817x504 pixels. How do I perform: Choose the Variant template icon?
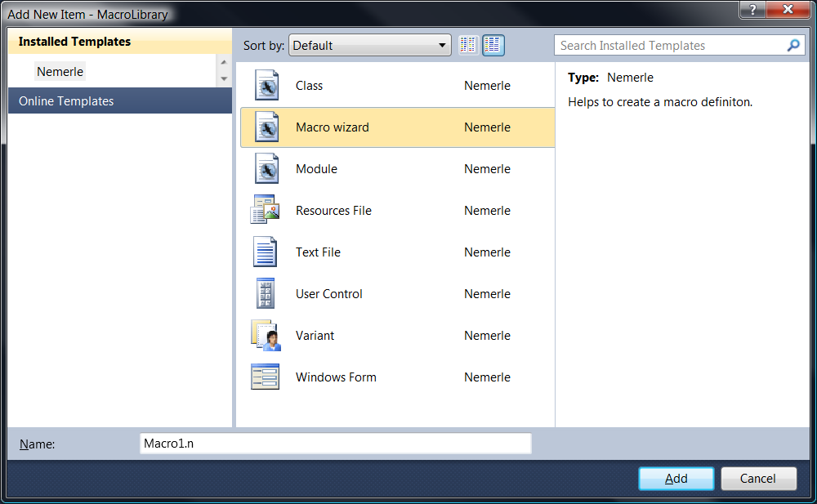click(266, 336)
